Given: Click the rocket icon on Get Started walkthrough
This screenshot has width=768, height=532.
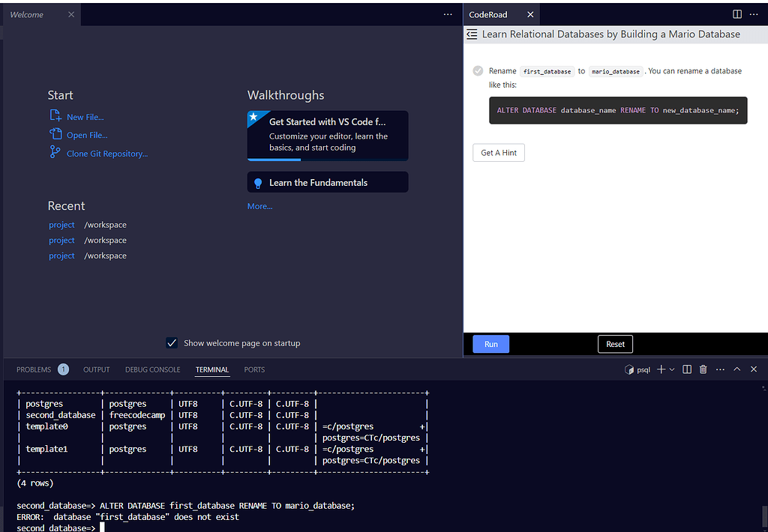Looking at the screenshot, I should (255, 115).
